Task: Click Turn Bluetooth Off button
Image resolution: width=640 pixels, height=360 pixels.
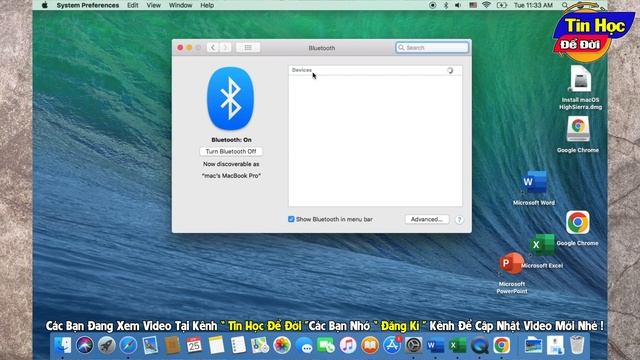Action: (x=231, y=151)
